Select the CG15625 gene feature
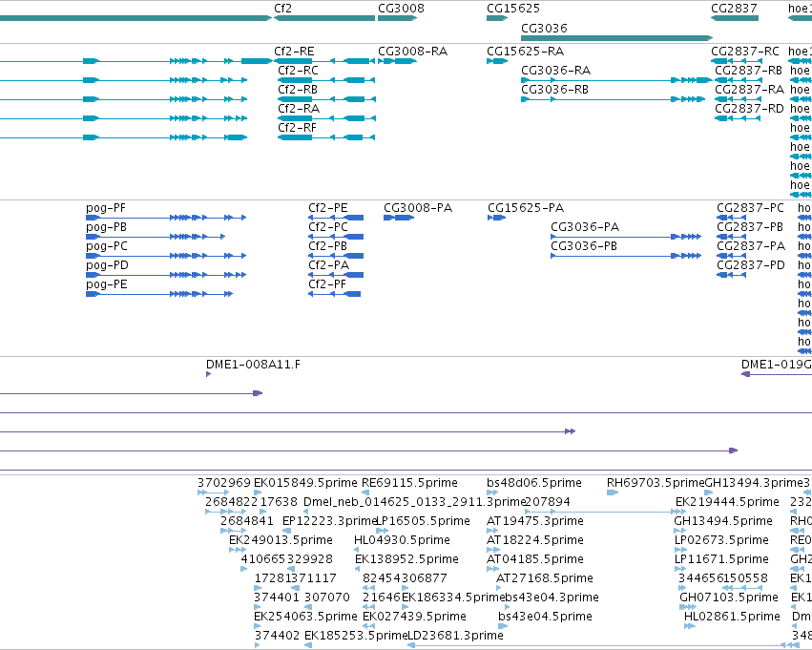Screen dimensions: 812x650 pos(497,18)
